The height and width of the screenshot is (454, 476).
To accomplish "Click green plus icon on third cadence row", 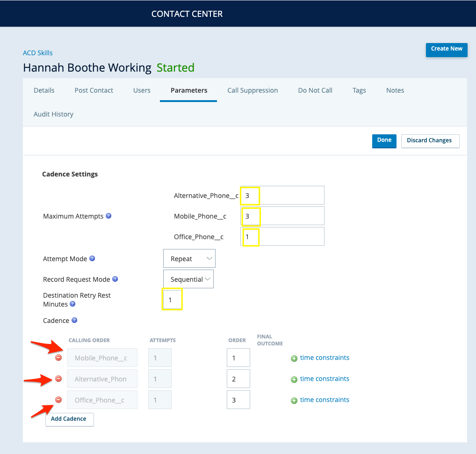I will 294,401.
